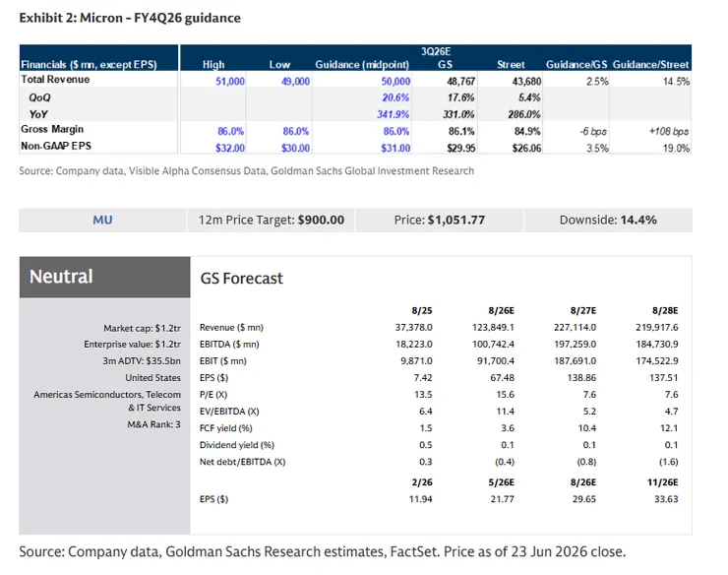This screenshot has width=728, height=575.
Task: Select the first exhibit source line (Visible Alpha)
Action: coord(247,171)
